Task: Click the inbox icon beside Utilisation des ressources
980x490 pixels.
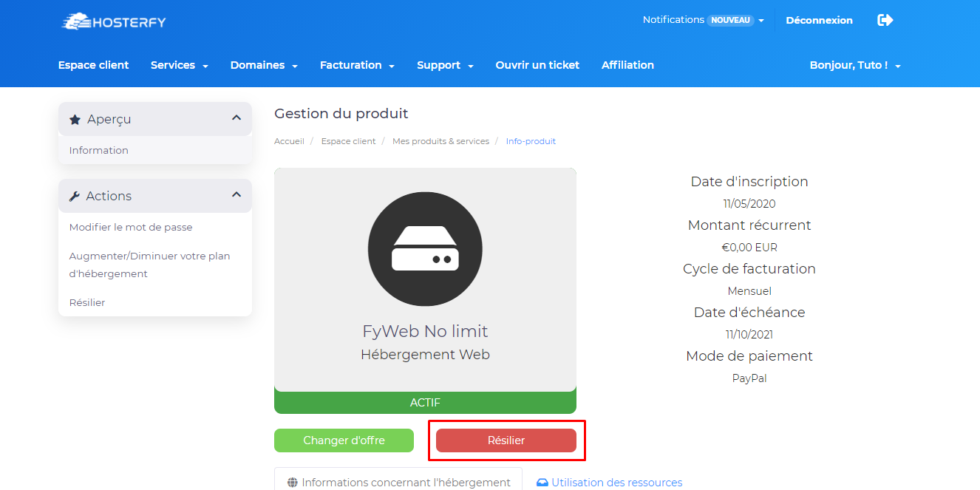Action: pos(542,483)
